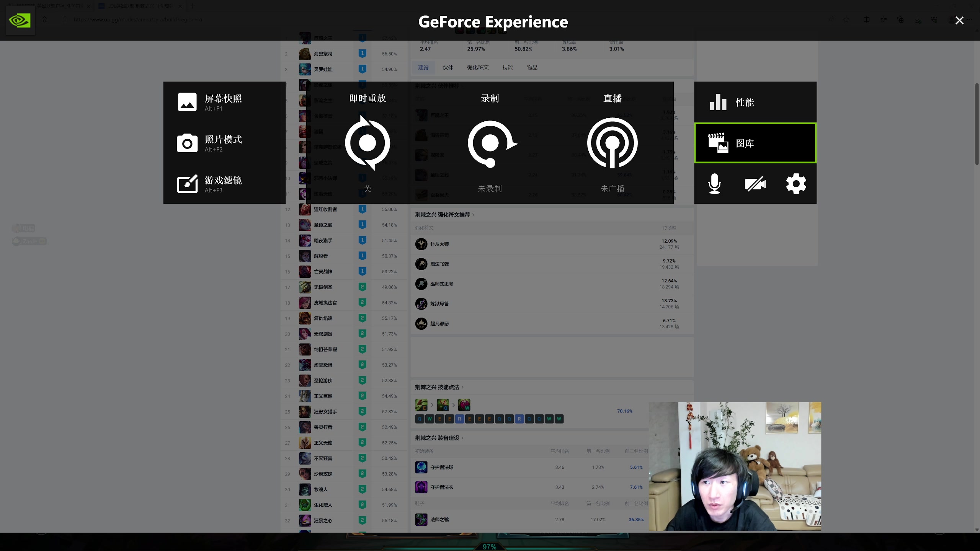Open a new browser tab with plus
980x551 pixels.
[x=193, y=6]
